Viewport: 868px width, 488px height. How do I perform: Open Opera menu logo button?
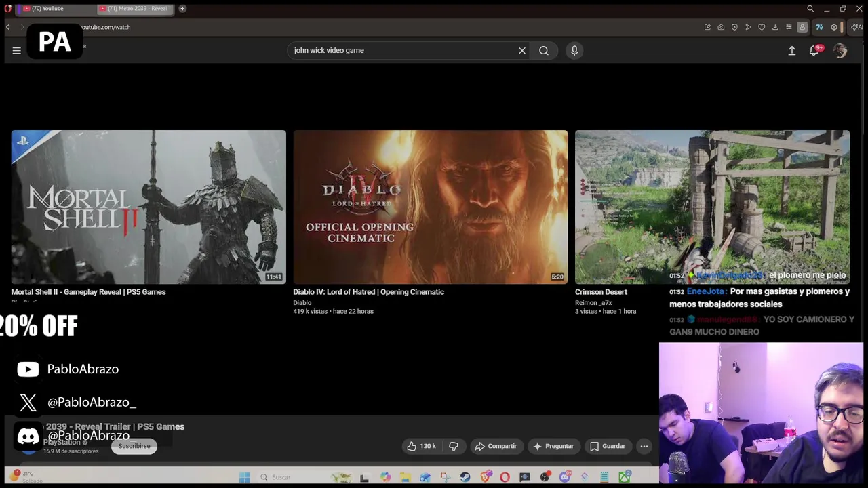click(7, 9)
